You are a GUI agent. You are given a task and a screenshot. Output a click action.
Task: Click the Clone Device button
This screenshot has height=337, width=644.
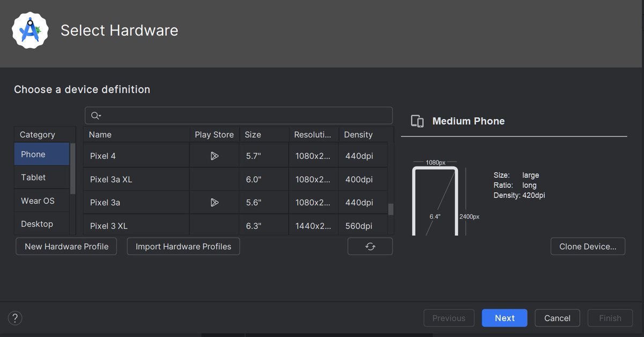click(x=588, y=246)
